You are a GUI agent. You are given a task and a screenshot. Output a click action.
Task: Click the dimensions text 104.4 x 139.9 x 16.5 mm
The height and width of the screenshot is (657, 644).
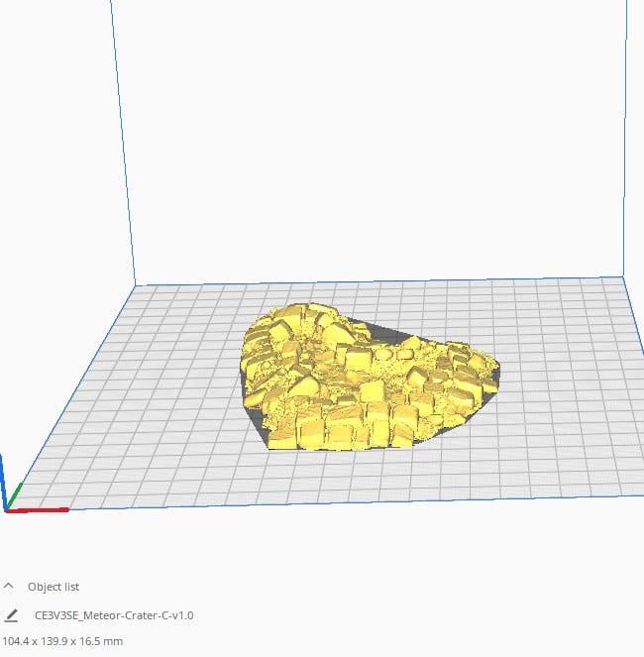(62, 641)
